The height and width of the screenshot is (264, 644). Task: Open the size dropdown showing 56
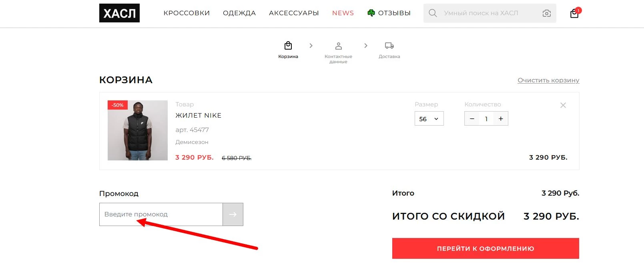pos(429,118)
